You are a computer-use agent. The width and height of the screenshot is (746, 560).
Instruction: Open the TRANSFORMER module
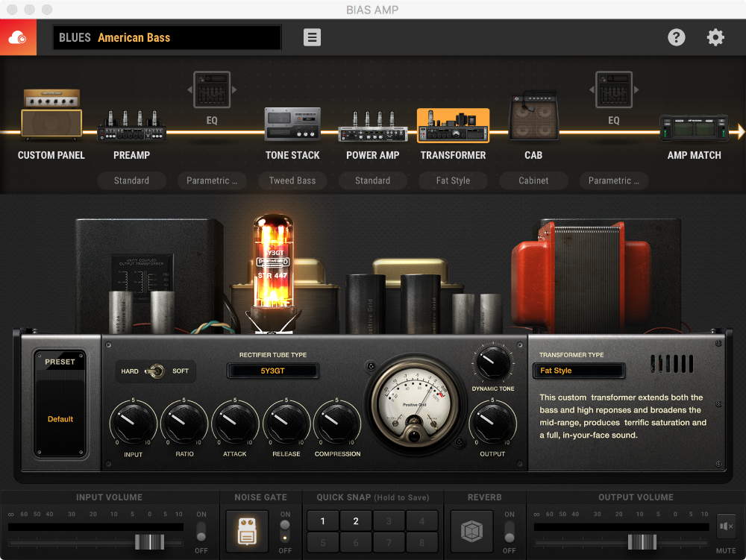453,125
